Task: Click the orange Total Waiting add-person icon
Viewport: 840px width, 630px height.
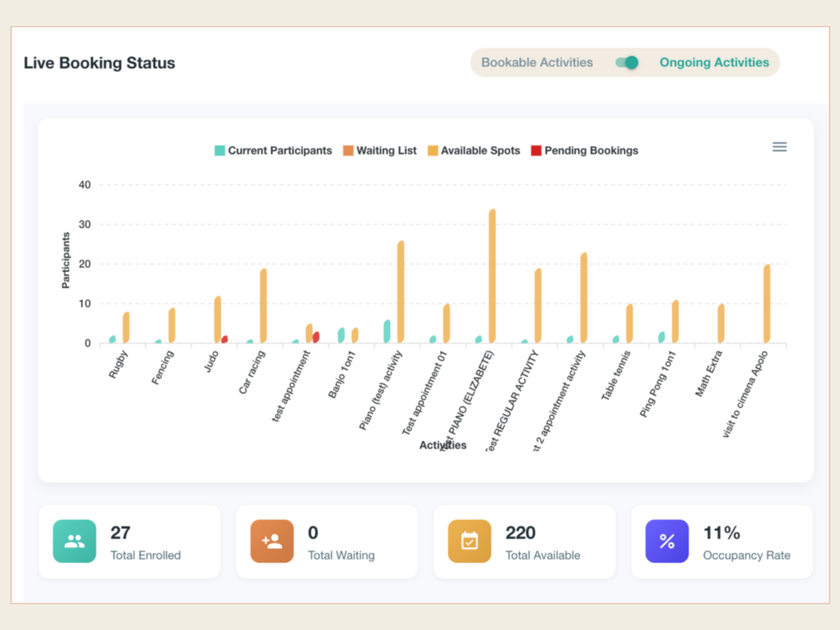Action: (x=271, y=541)
